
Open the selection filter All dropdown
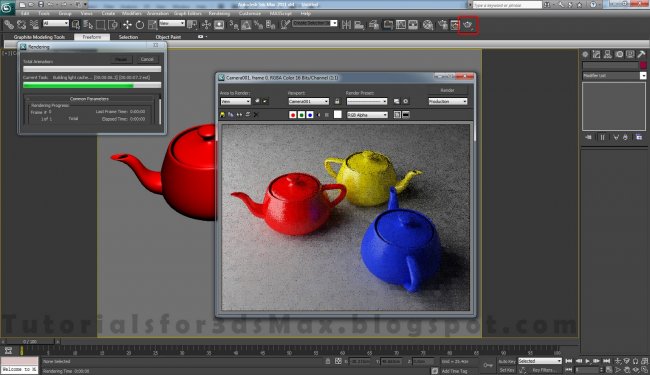pos(56,24)
